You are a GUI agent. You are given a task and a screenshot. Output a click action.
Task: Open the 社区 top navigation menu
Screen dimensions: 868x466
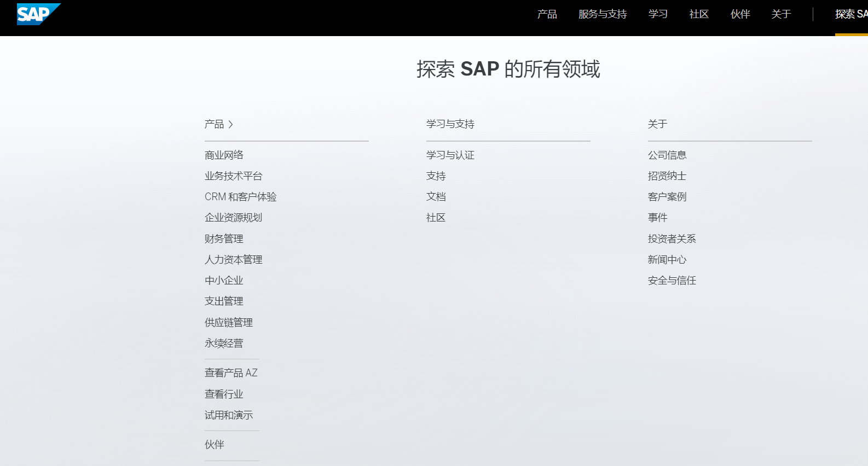(x=699, y=14)
